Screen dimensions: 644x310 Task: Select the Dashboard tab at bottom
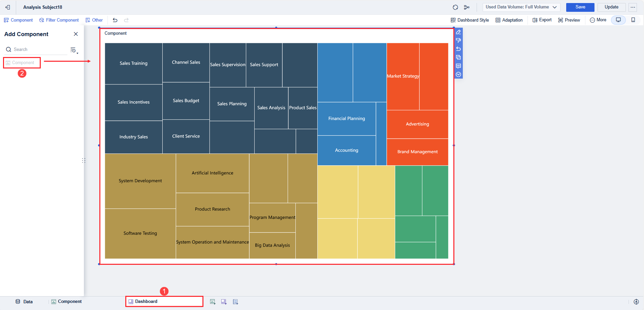pyautogui.click(x=164, y=302)
